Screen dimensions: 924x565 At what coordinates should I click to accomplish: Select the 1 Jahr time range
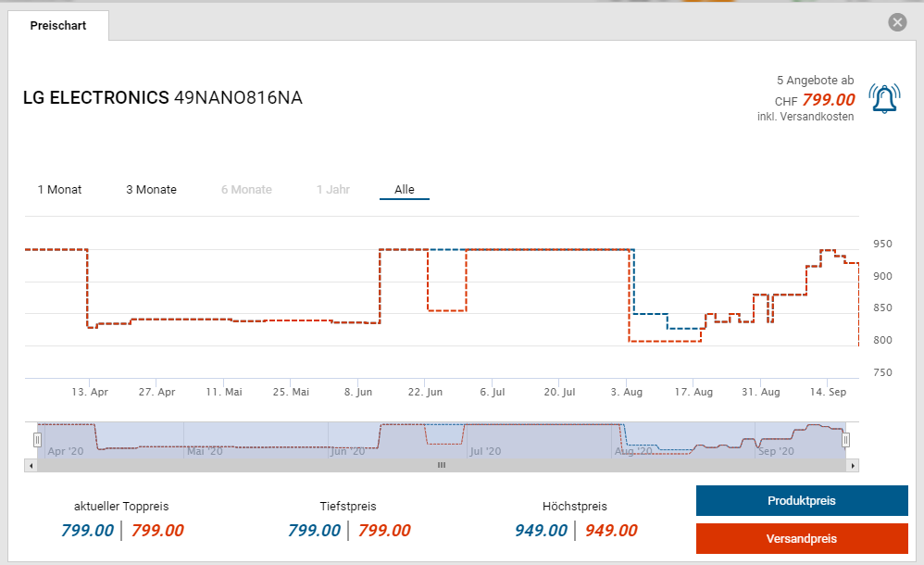tap(333, 189)
